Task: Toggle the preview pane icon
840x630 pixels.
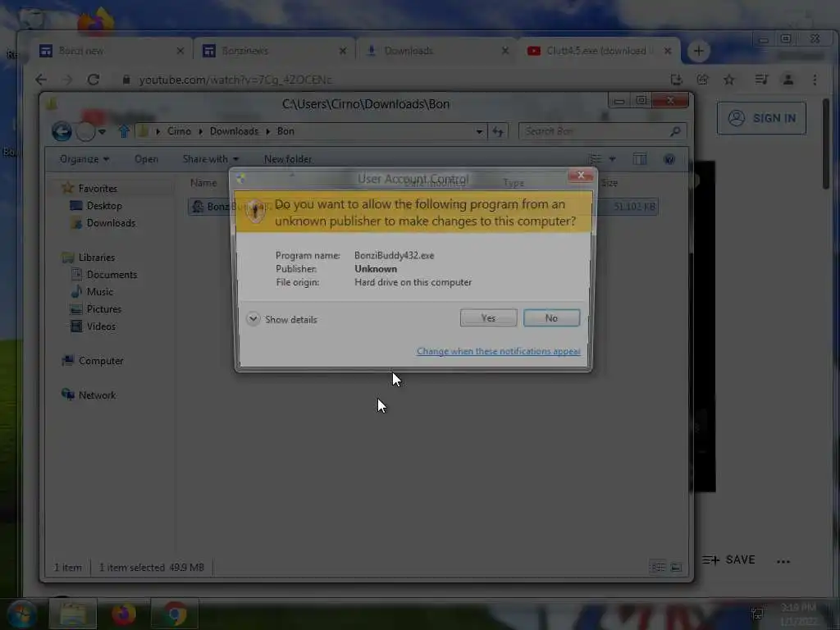Action: click(640, 158)
